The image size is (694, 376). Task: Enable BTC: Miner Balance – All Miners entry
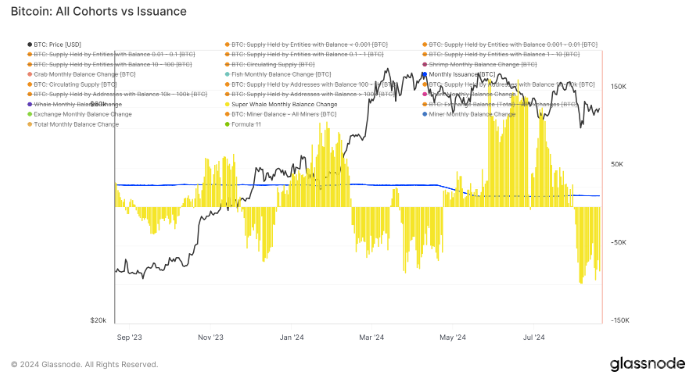click(281, 114)
